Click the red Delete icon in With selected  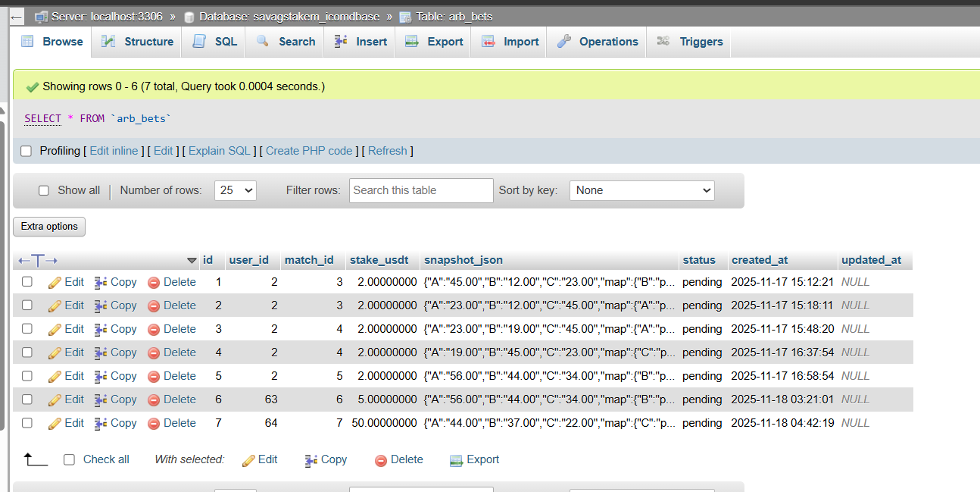[x=381, y=460]
